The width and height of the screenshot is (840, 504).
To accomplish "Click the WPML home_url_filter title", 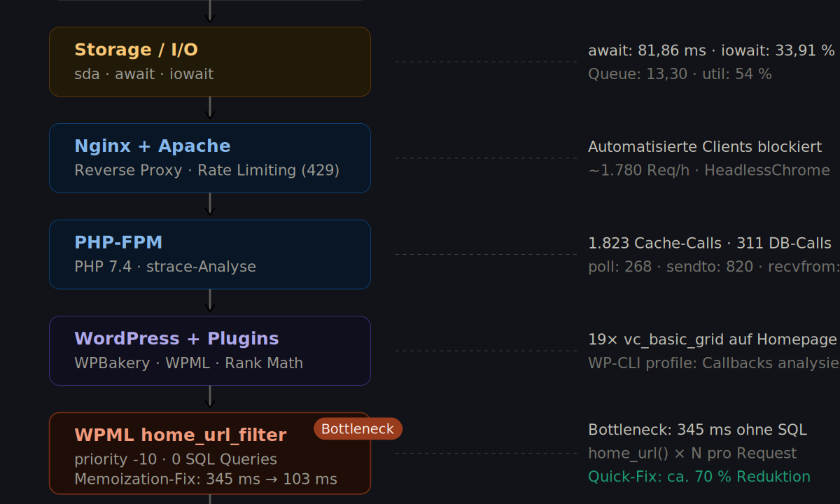I will 181,435.
